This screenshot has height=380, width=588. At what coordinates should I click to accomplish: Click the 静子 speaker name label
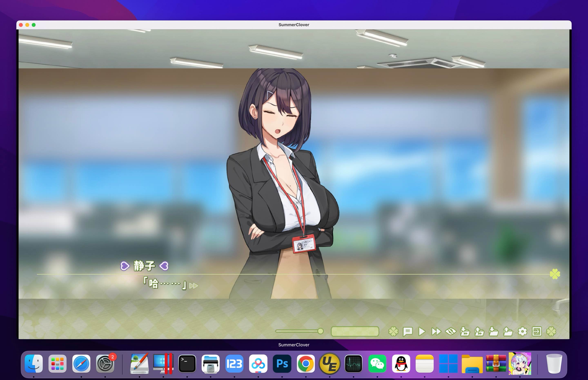[x=144, y=266]
